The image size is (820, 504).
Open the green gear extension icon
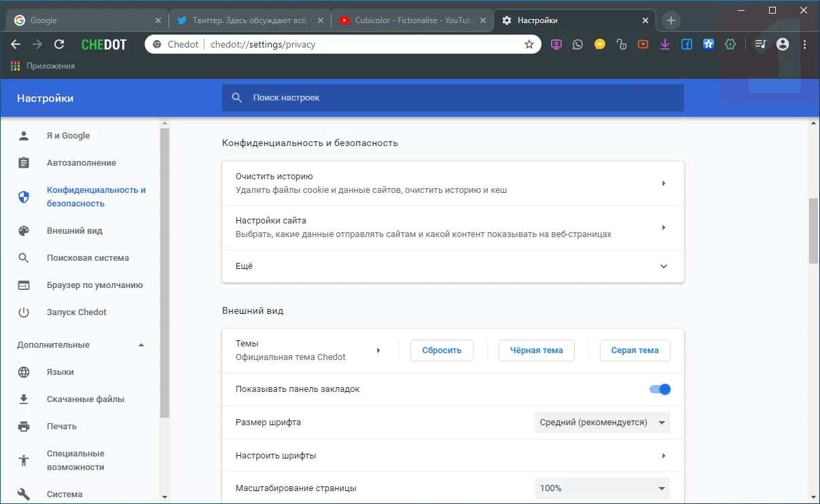point(730,44)
